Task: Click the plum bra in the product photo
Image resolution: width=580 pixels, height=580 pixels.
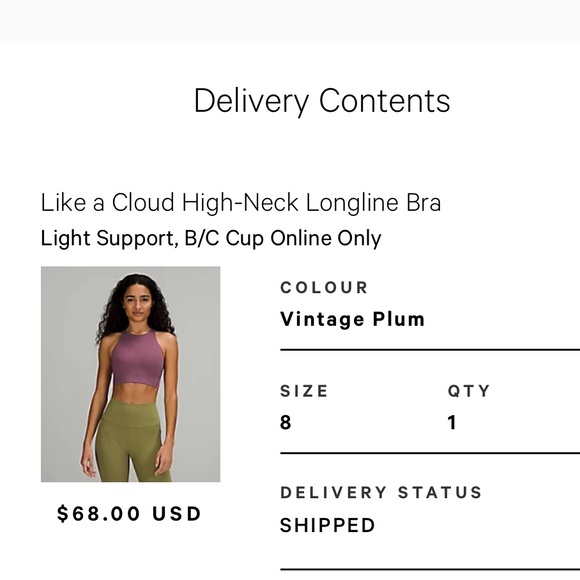Action: pyautogui.click(x=137, y=360)
